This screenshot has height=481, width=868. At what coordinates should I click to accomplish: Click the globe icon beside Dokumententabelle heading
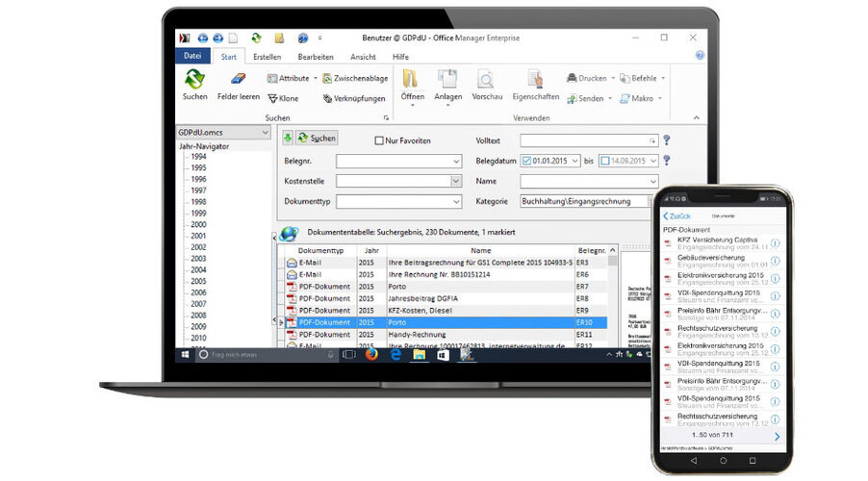coord(289,234)
